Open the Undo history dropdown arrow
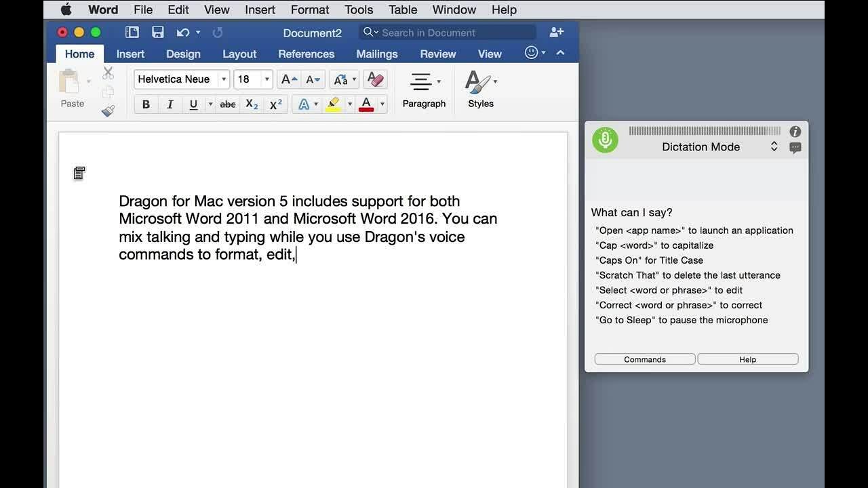Viewport: 868px width, 488px height. pyautogui.click(x=198, y=33)
